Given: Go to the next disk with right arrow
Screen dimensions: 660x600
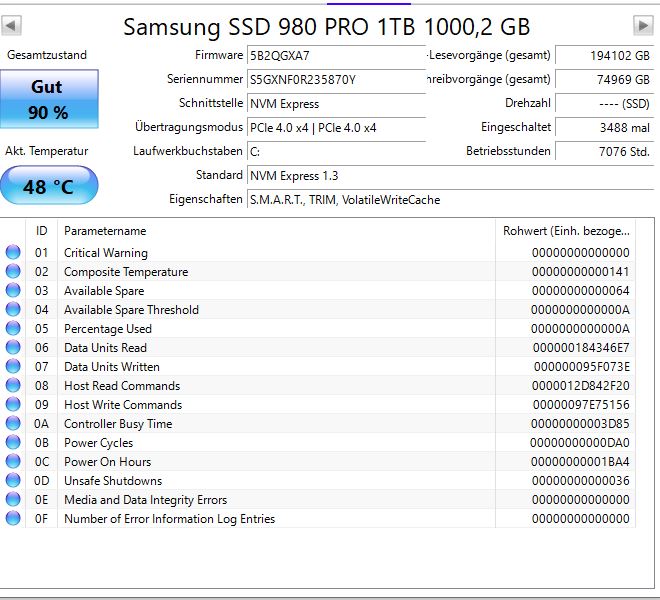Looking at the screenshot, I should (x=643, y=26).
